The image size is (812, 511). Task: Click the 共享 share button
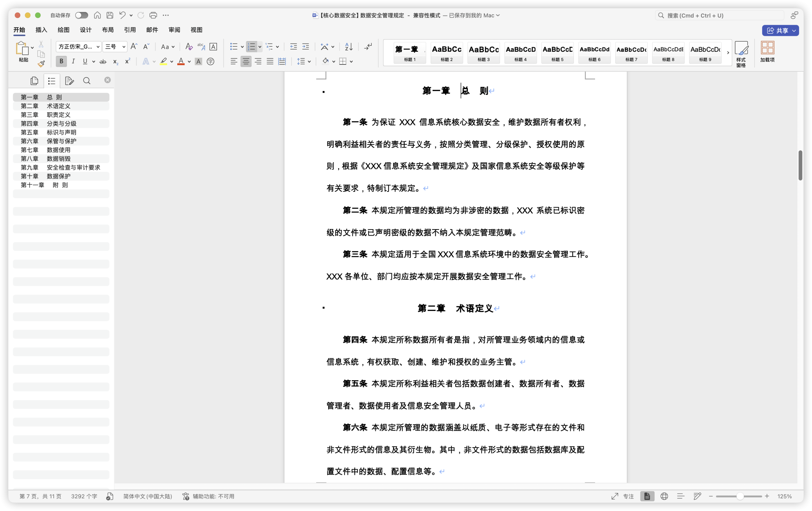click(x=781, y=30)
